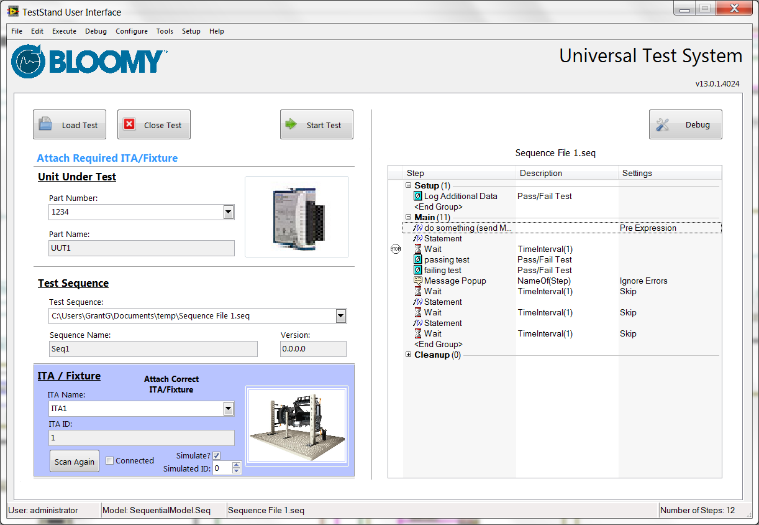Open the ITA Name dropdown

pyautogui.click(x=228, y=408)
